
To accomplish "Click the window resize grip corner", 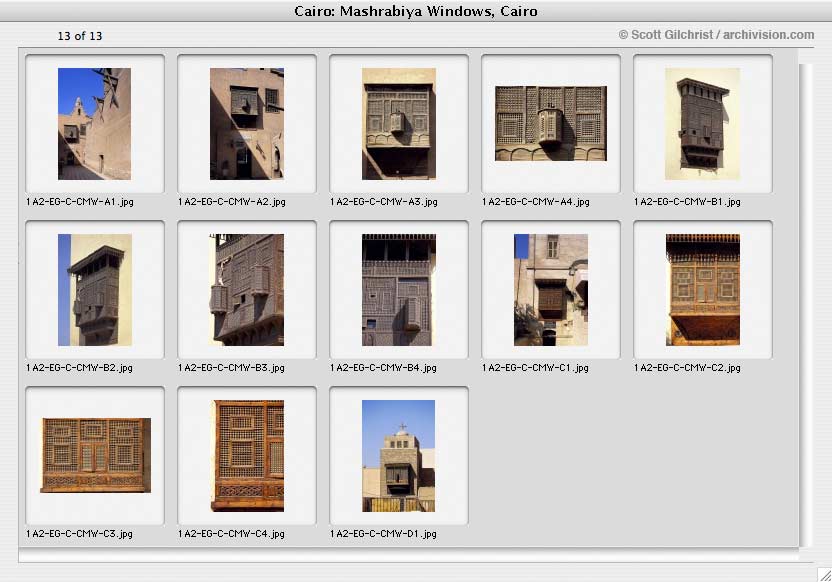I will tap(824, 575).
